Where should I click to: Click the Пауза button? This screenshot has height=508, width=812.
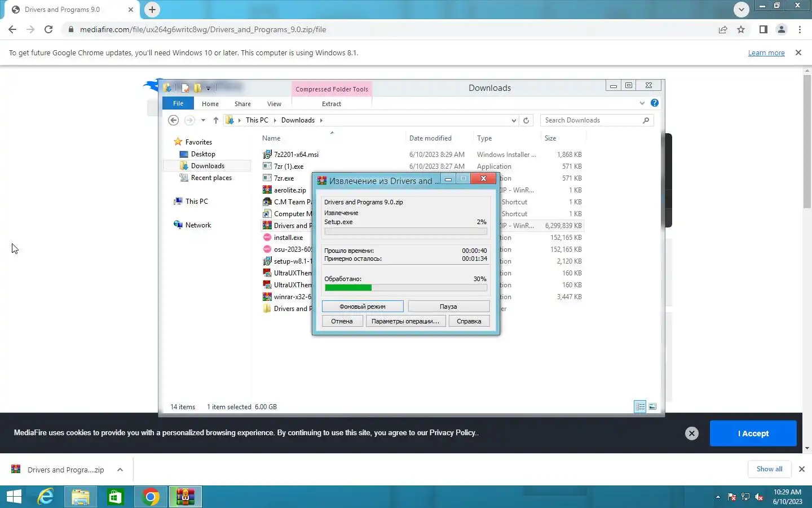pos(448,306)
